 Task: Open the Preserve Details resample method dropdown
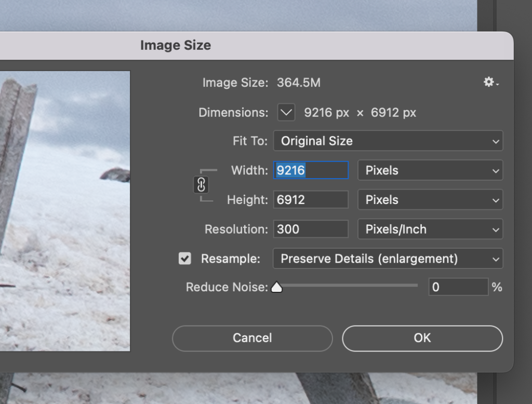(x=388, y=259)
